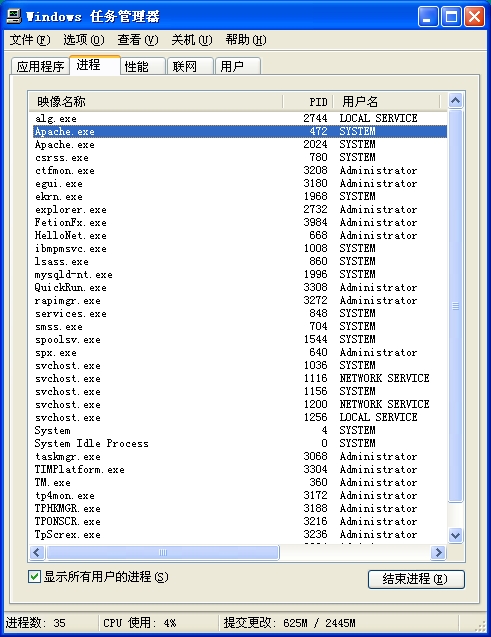Click the horizontal scrollbar thumb

pyautogui.click(x=163, y=552)
